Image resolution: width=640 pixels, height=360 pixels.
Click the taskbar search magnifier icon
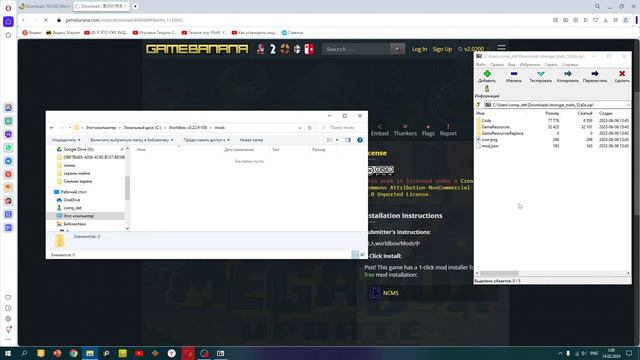(24, 353)
